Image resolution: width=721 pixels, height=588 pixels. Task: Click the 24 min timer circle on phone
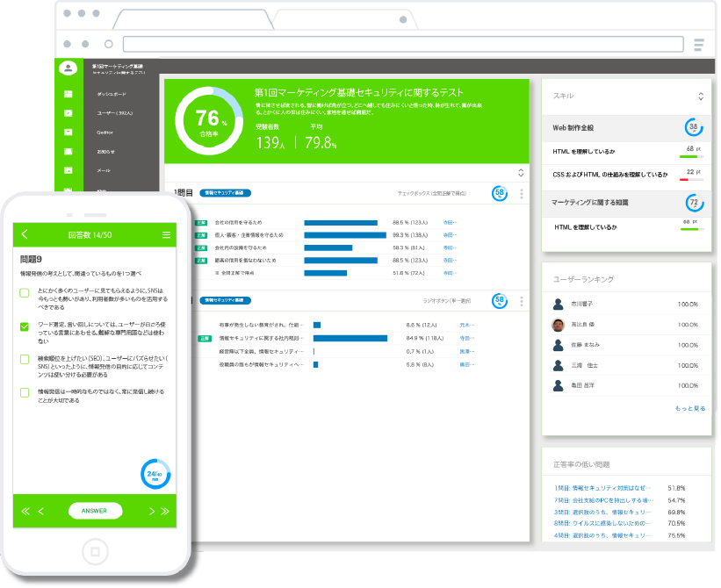(x=155, y=474)
